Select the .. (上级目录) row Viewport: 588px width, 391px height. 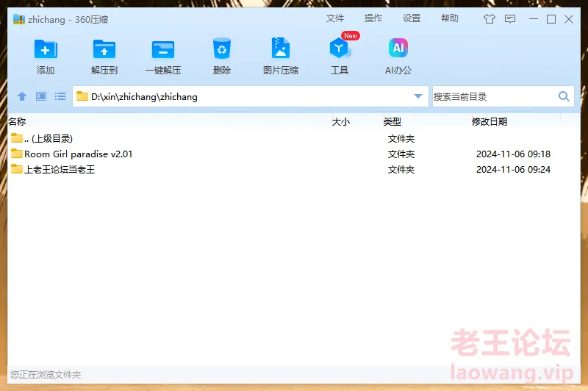294,138
